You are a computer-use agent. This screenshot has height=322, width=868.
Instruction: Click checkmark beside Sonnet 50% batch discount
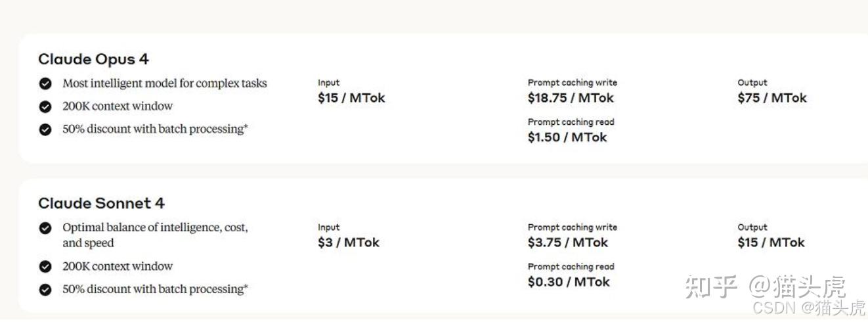[x=45, y=290]
